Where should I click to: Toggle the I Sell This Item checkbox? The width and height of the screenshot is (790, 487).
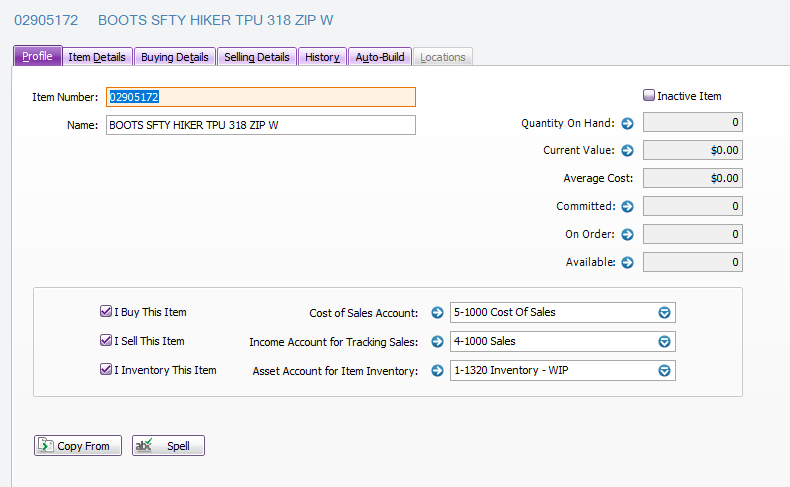click(106, 341)
